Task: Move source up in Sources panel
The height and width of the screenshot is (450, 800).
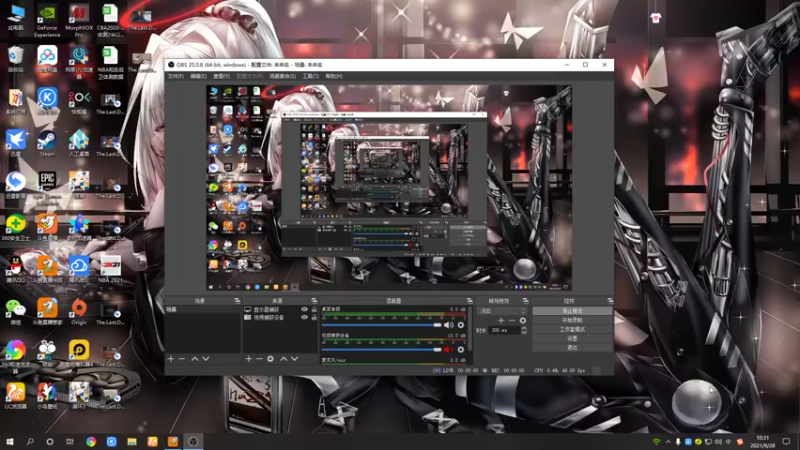Action: (x=284, y=359)
